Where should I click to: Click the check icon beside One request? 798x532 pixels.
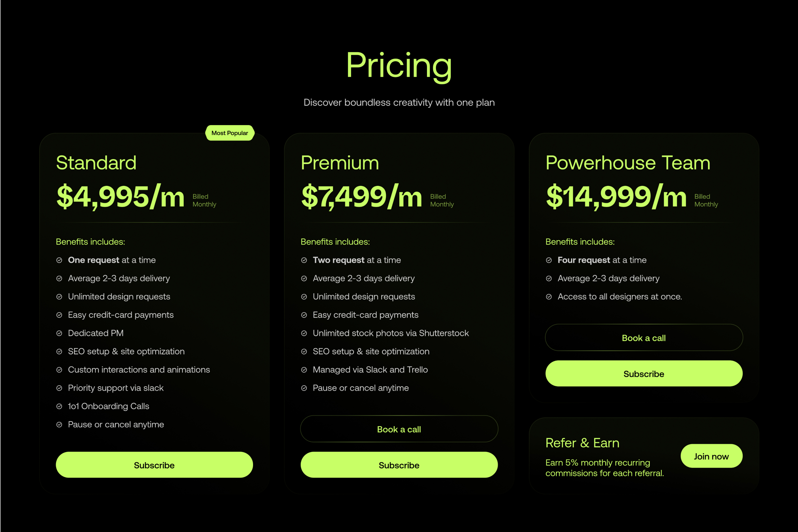59,260
